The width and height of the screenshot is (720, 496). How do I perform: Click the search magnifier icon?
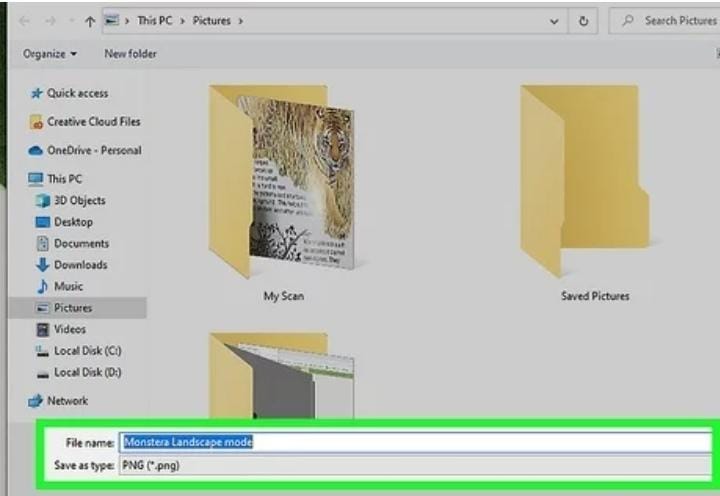(x=628, y=21)
